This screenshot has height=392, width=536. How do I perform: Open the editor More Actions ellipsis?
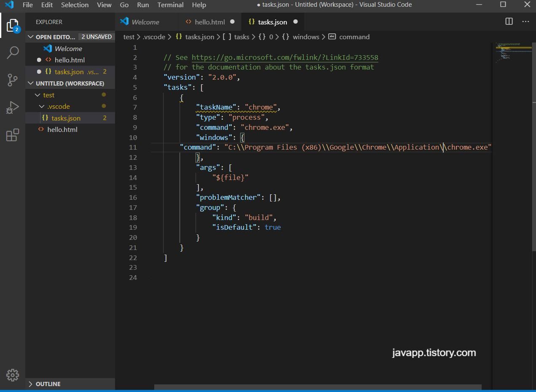(x=525, y=21)
